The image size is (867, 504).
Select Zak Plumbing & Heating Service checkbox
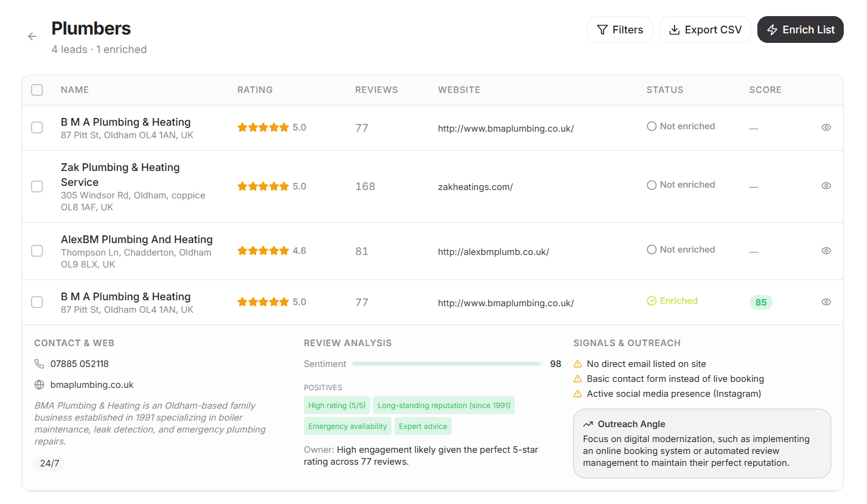(37, 186)
